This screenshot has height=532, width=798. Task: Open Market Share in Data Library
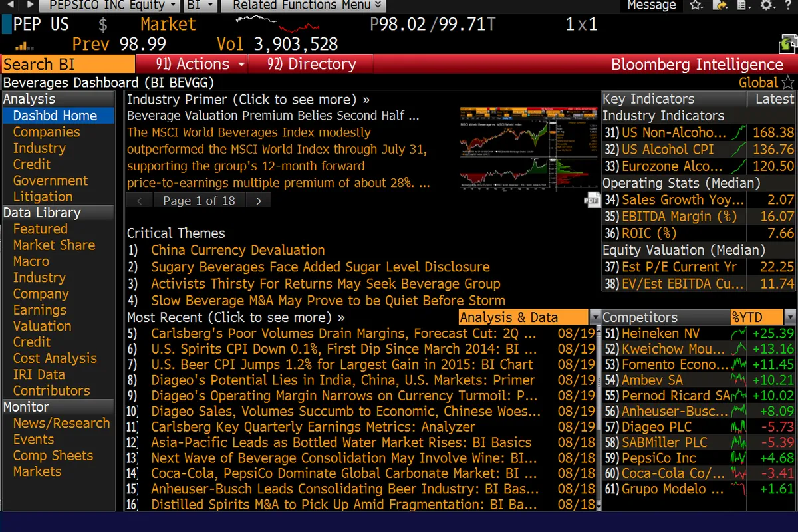click(54, 245)
